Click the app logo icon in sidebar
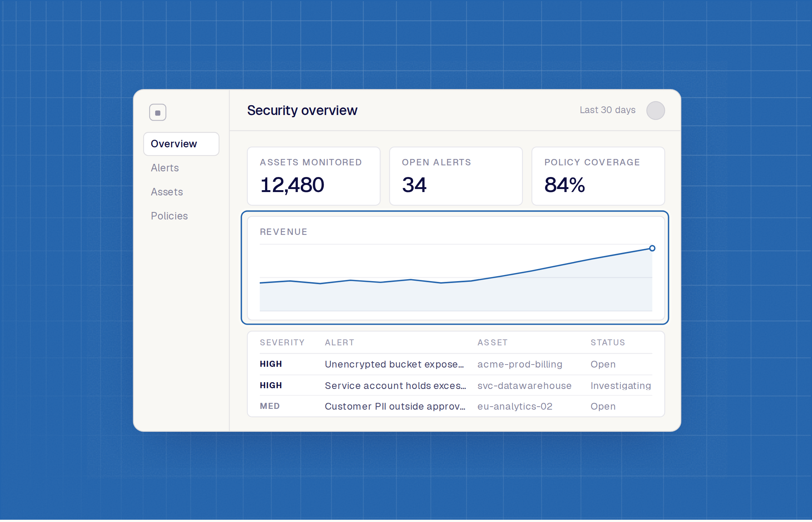 [158, 112]
